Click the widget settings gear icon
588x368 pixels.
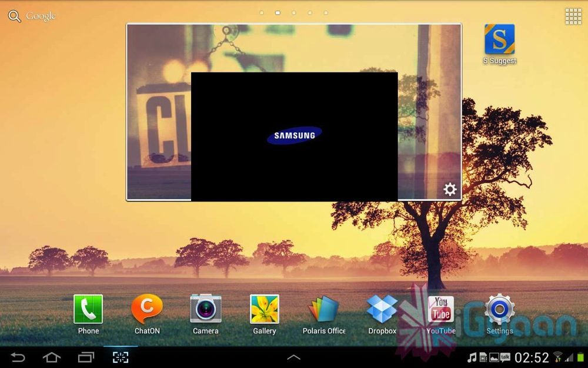tap(450, 189)
